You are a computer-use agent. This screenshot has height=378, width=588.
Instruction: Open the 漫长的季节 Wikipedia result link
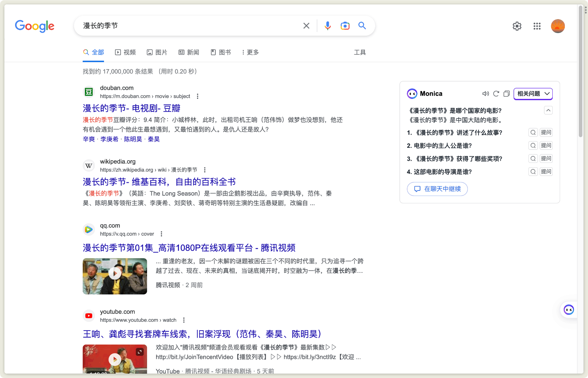click(x=159, y=182)
